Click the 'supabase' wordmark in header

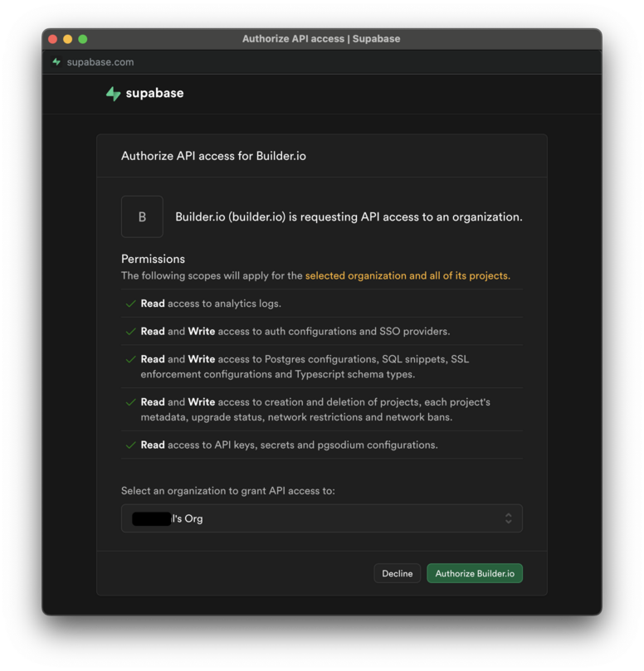[x=154, y=94]
